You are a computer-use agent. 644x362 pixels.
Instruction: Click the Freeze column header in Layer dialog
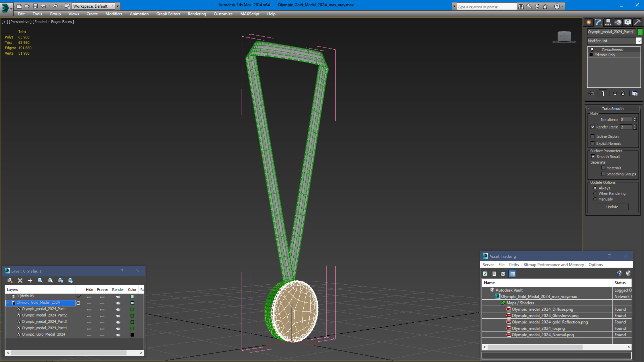point(102,290)
